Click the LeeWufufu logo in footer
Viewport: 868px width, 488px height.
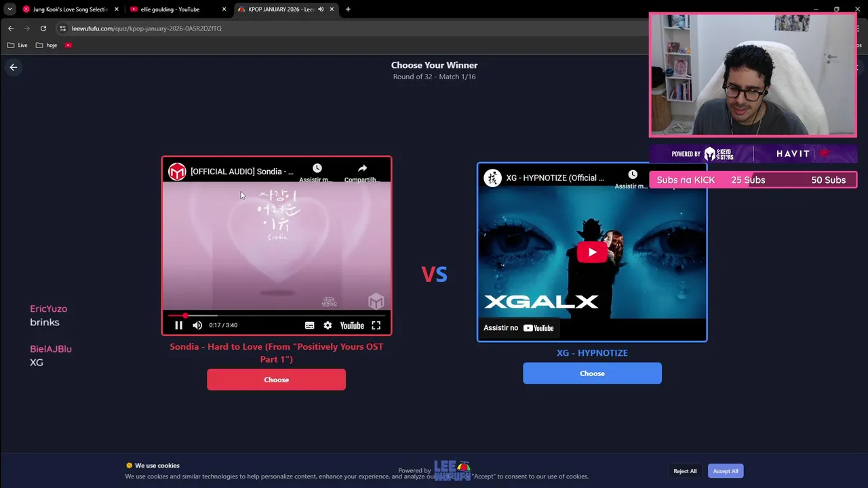[x=452, y=470]
